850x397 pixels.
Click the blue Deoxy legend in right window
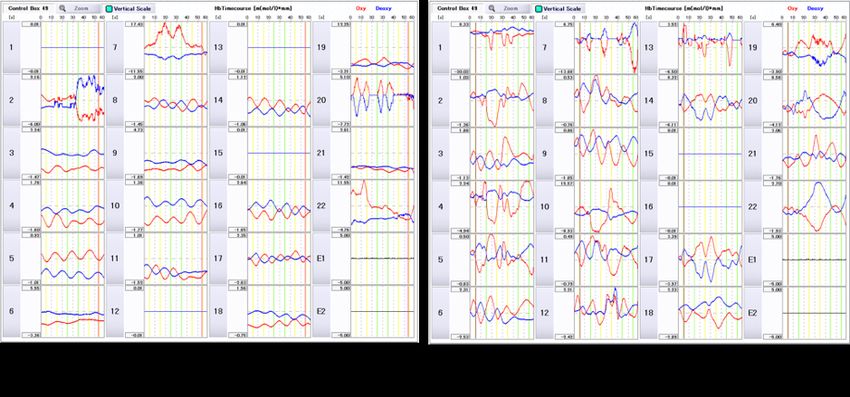(815, 8)
